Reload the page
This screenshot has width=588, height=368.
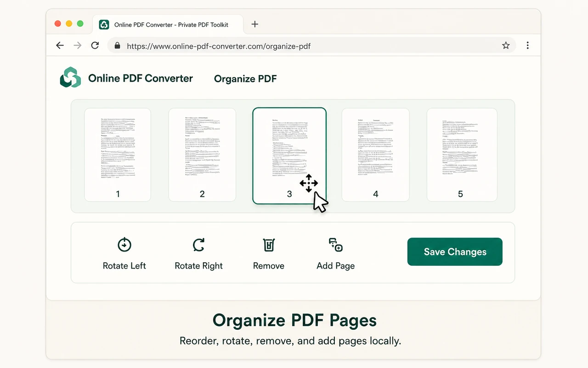tap(95, 45)
